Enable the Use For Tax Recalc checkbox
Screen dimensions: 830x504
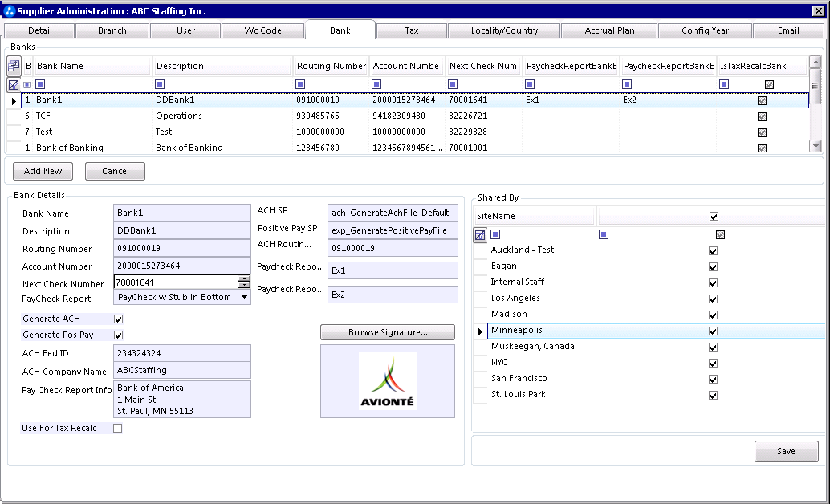(x=117, y=429)
